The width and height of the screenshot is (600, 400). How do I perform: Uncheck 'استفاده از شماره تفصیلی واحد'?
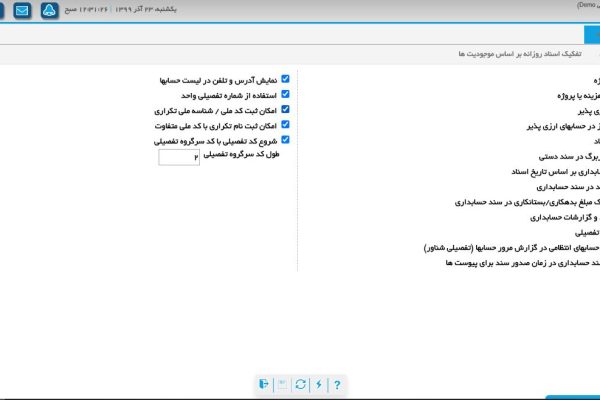[285, 94]
